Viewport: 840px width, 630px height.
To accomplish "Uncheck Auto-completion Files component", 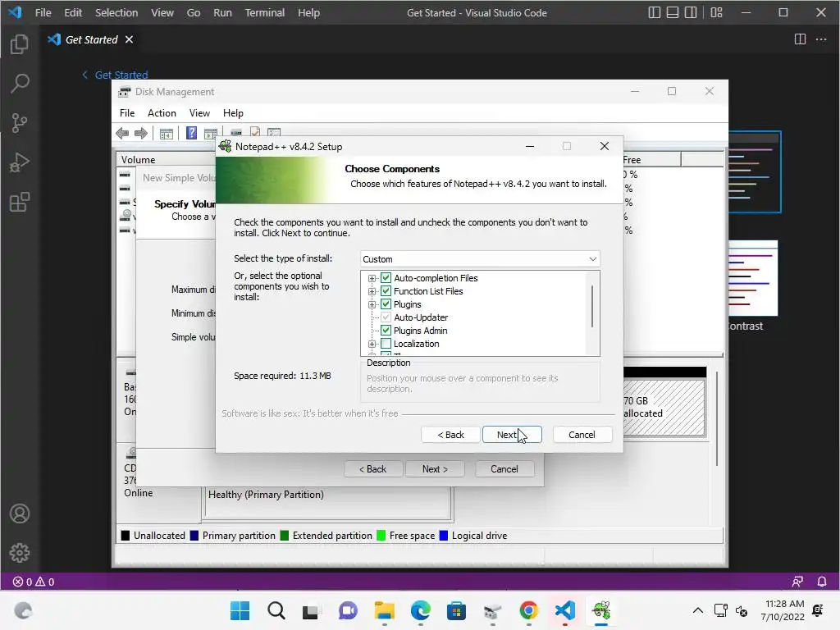I will [x=386, y=278].
